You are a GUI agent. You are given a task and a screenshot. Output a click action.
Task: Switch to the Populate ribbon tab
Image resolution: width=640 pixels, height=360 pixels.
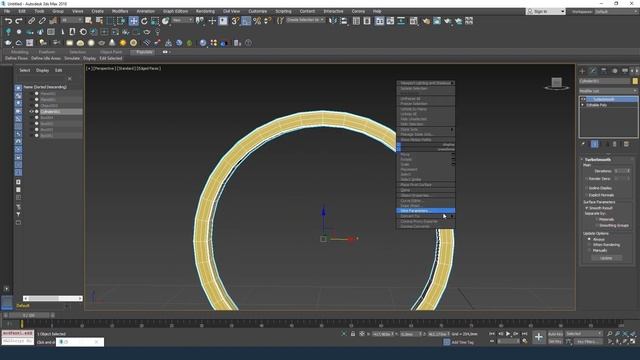coord(144,52)
